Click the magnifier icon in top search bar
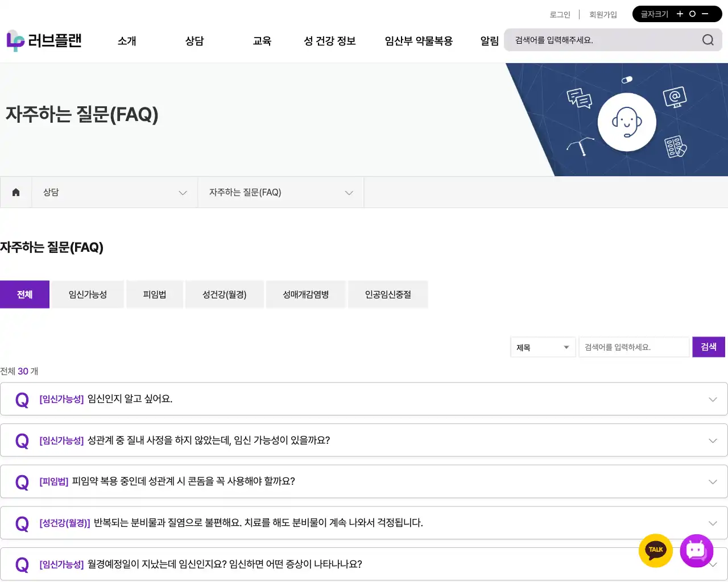The image size is (728, 582). 708,40
